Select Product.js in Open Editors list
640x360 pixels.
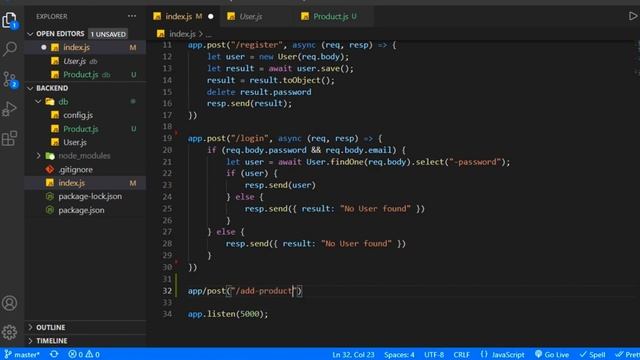pos(85,75)
